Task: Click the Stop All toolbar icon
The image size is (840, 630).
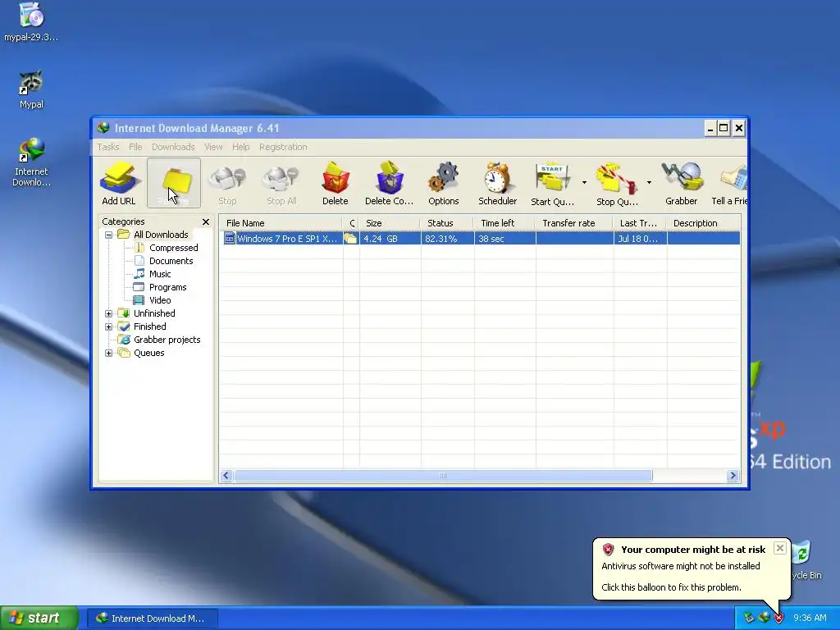Action: coord(281,183)
